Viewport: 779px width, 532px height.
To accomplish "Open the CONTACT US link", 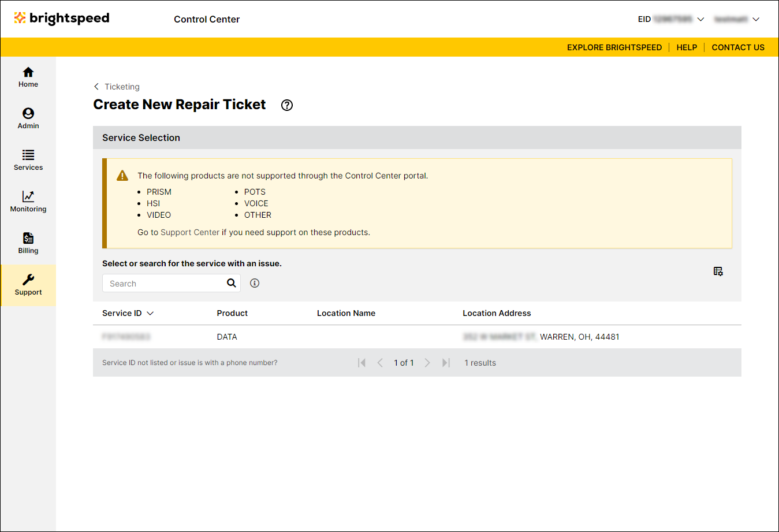I will pyautogui.click(x=738, y=47).
